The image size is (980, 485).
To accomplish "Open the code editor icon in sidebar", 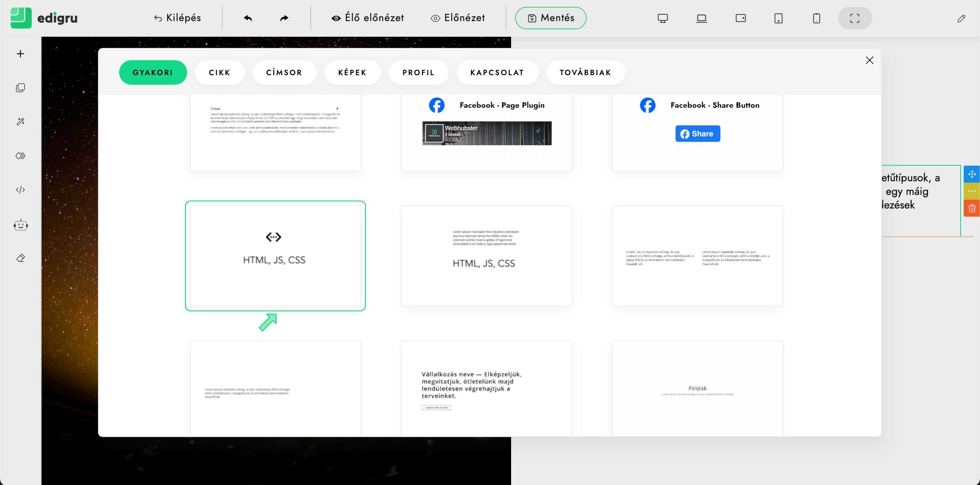I will tap(20, 190).
